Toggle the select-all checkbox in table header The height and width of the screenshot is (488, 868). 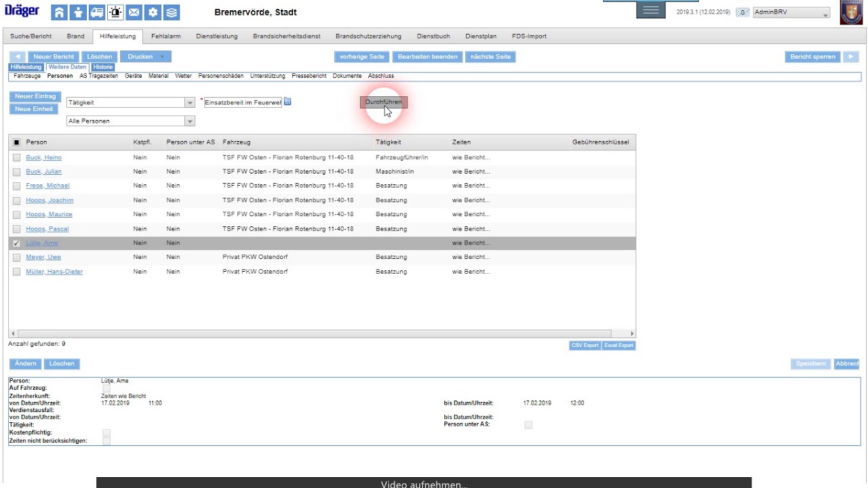click(17, 142)
